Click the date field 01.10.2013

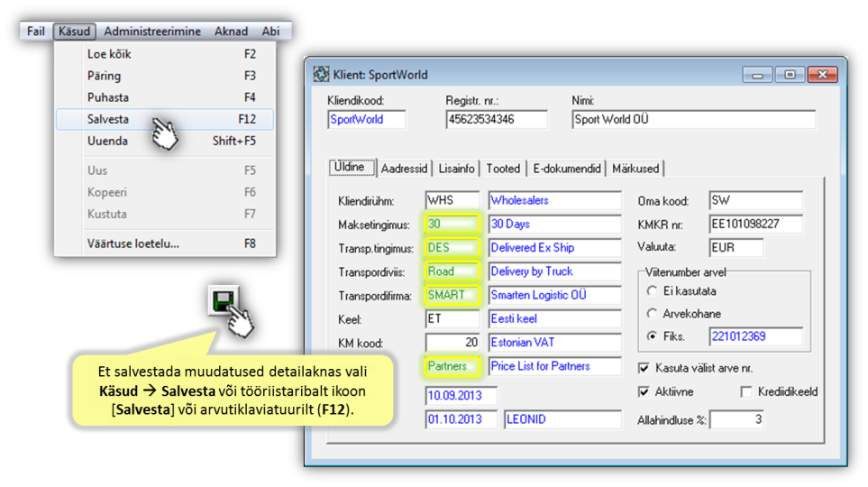point(461,419)
